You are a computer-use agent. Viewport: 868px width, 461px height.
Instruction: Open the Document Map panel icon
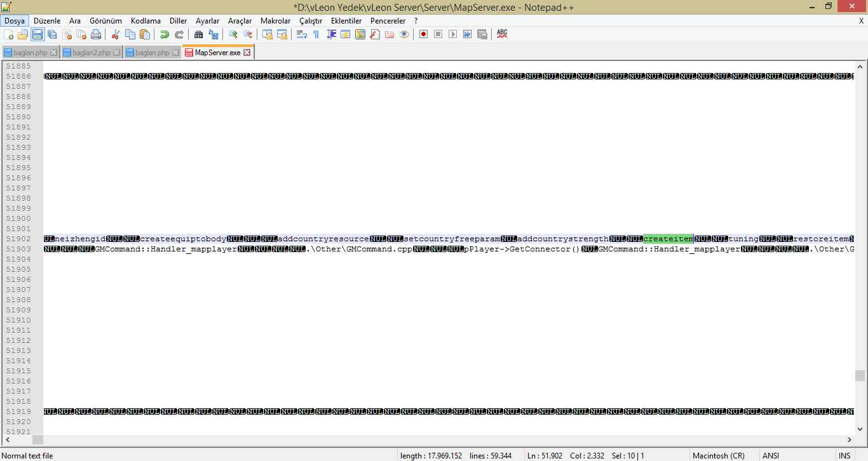[360, 34]
